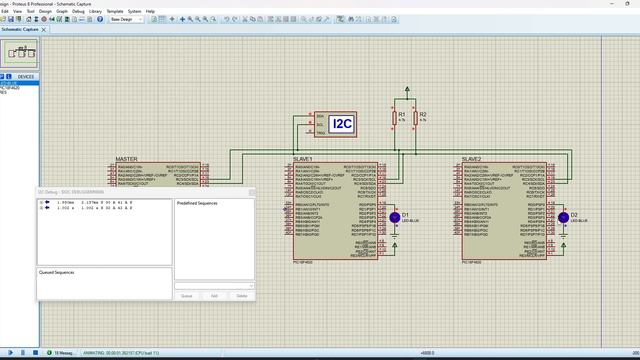Image resolution: width=640 pixels, height=360 pixels.
Task: Click the Block Move icon
Action: (x=278, y=19)
